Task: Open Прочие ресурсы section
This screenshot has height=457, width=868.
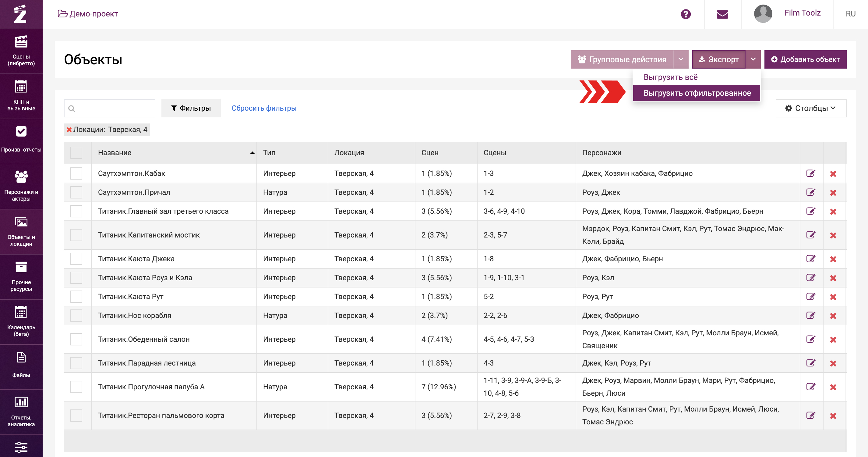Action: pyautogui.click(x=21, y=277)
